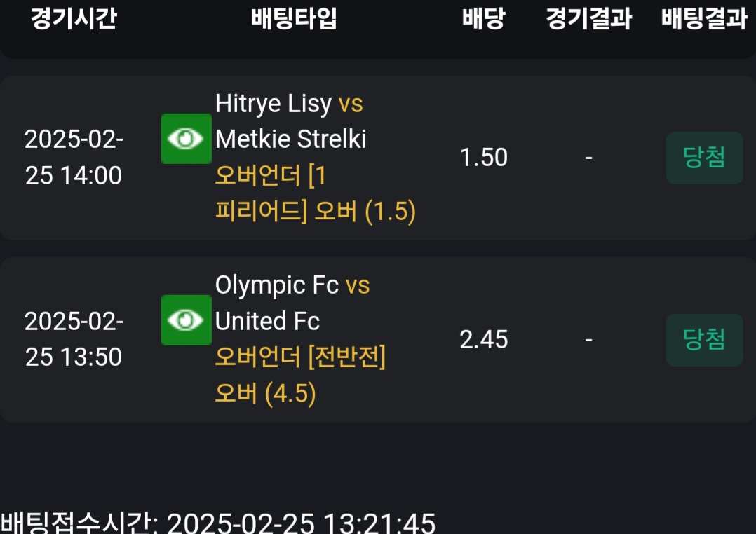Click the 2025-02-25 14:00 match time
Viewport: 756px width, 534px height.
coord(74,158)
